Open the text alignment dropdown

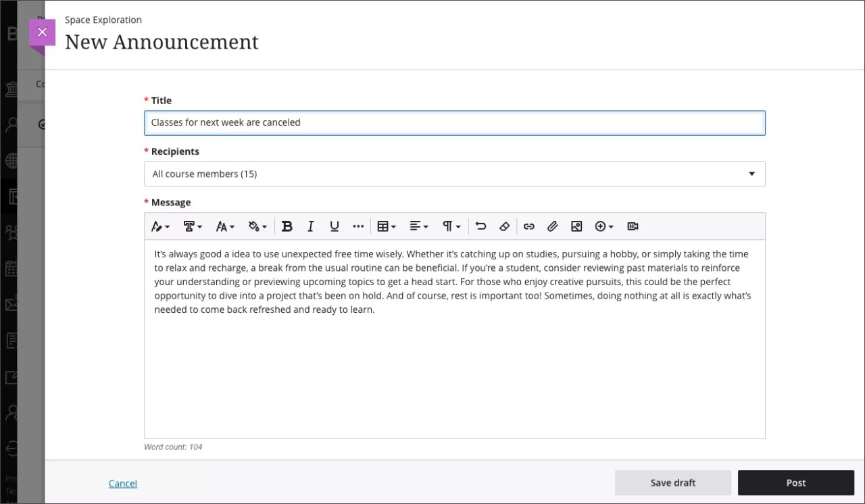tap(419, 226)
